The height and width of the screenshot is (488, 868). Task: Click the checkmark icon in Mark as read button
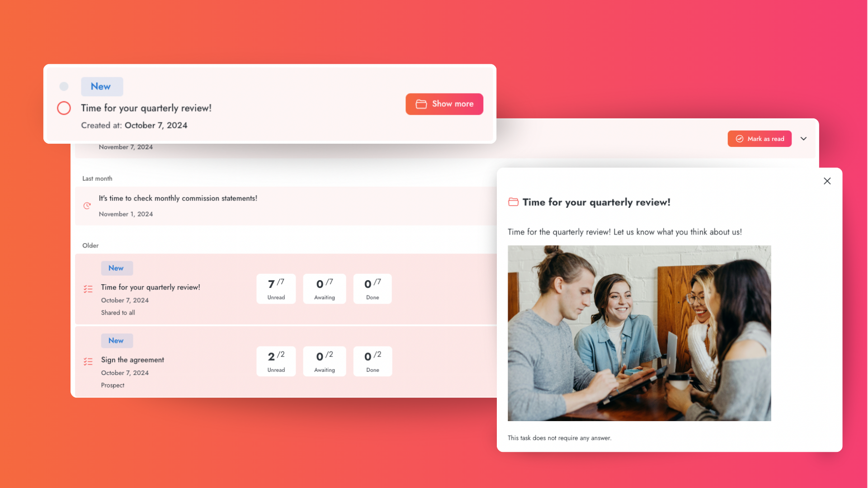(740, 138)
